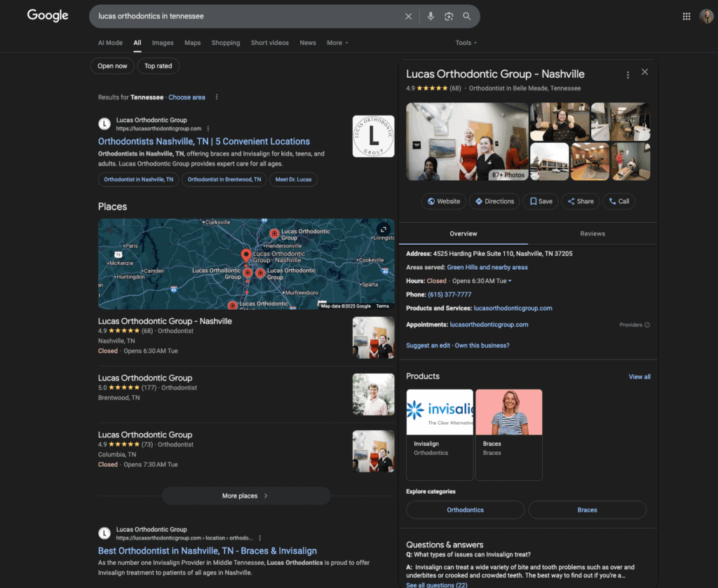Click the Lucas Orthodontic Group logo thumbnail
The width and height of the screenshot is (718, 588).
coord(373,137)
